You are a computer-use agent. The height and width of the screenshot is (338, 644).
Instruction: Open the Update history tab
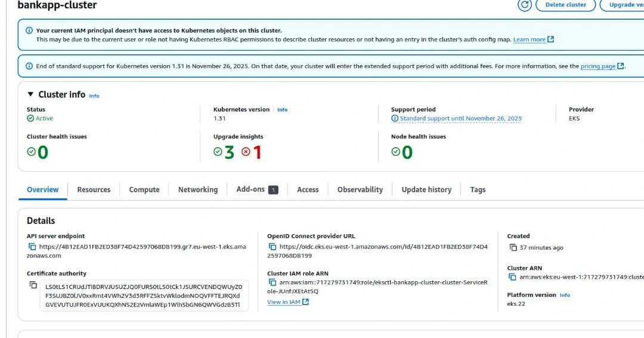click(x=426, y=189)
